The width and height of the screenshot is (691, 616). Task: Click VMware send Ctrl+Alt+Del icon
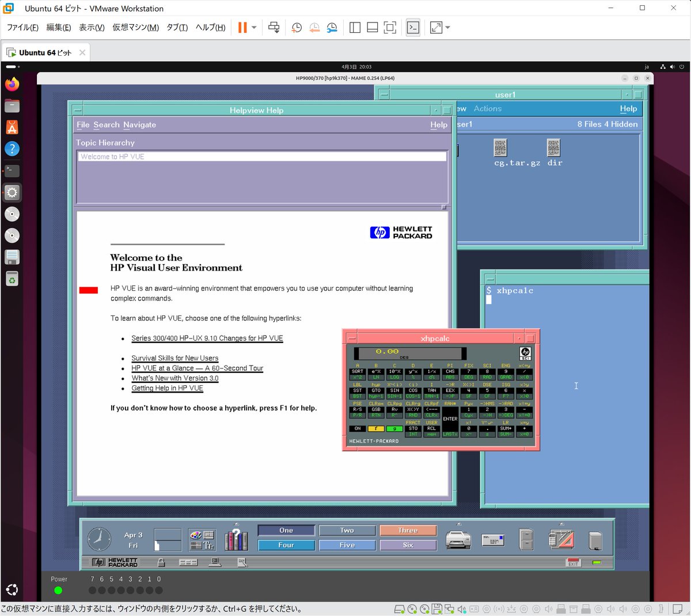(274, 28)
